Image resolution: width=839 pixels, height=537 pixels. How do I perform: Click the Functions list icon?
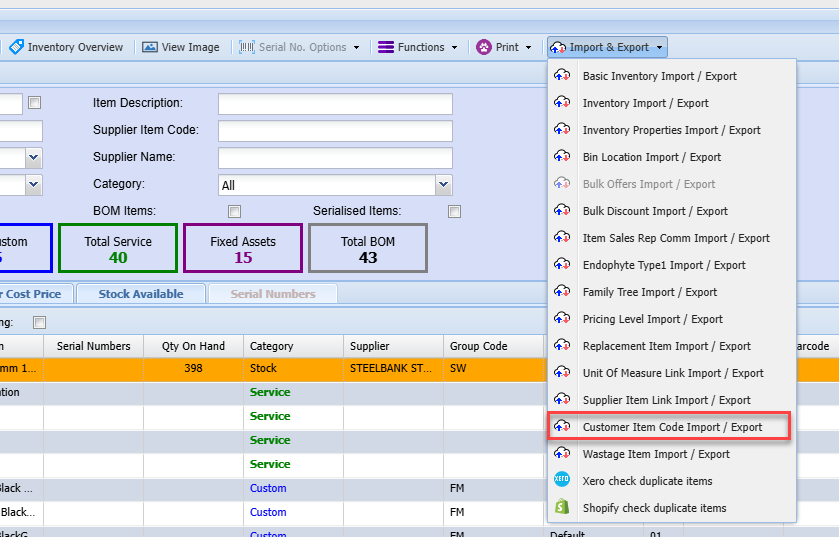coord(386,47)
